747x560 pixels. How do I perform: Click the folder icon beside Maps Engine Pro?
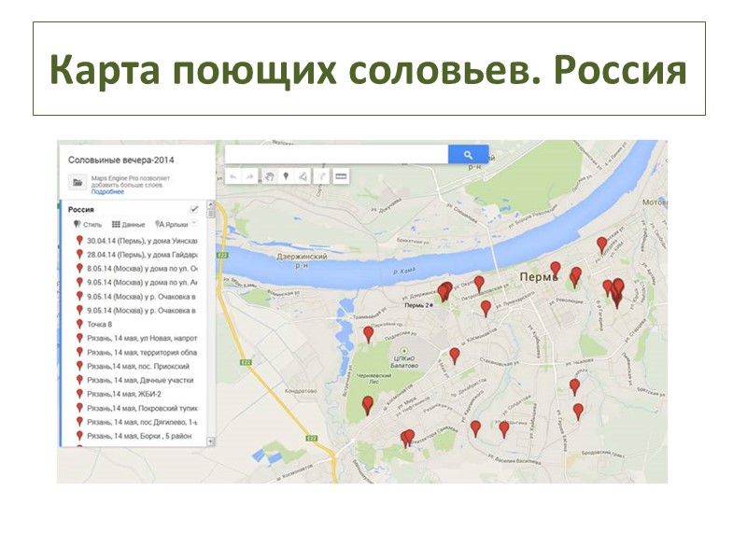[78, 181]
